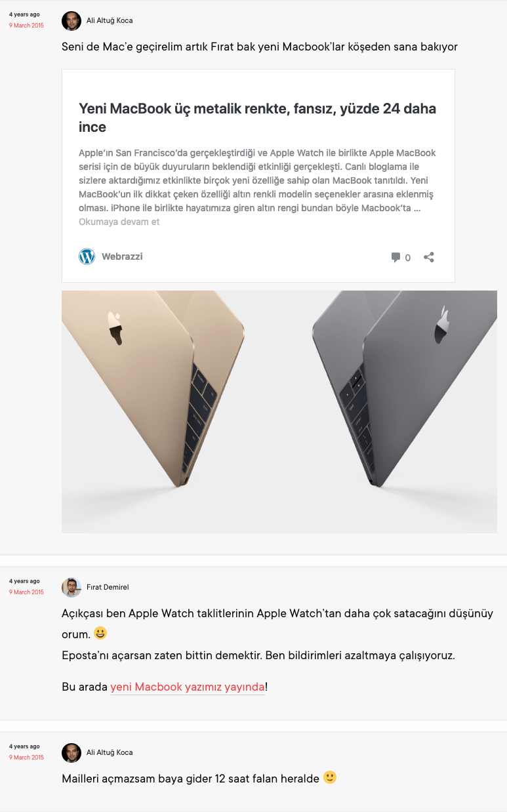Click the '9 March 2015' date beside Fırat's comment
507x812 pixels.
pos(26,592)
